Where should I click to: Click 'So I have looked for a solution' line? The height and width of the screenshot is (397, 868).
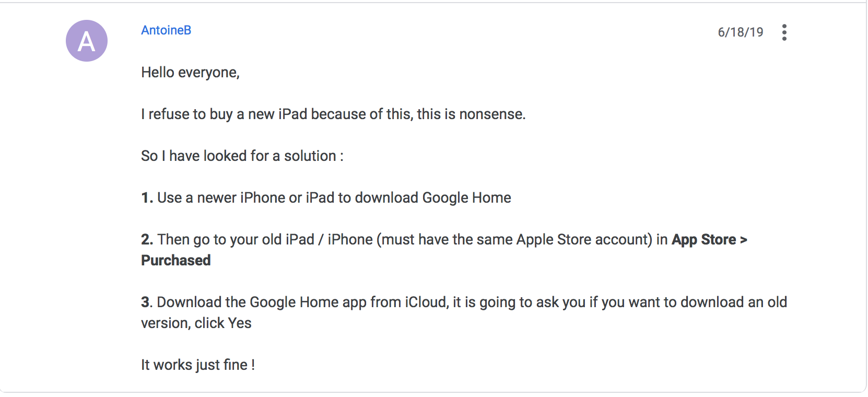[242, 156]
